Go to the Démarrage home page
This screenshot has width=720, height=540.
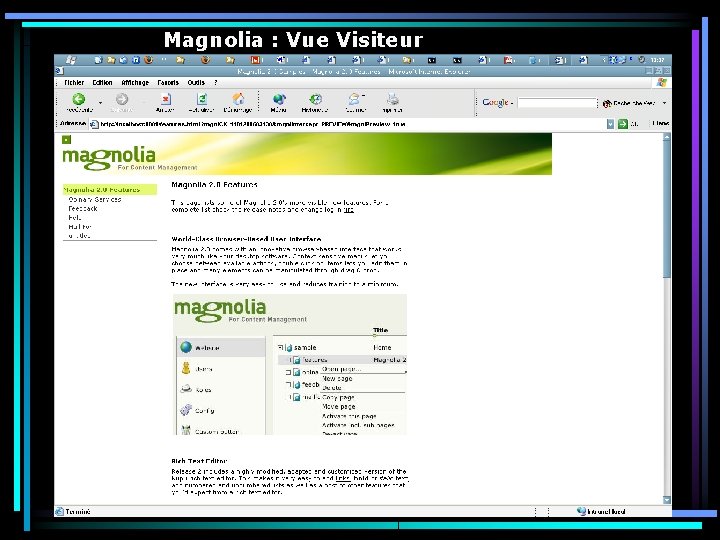[238, 102]
